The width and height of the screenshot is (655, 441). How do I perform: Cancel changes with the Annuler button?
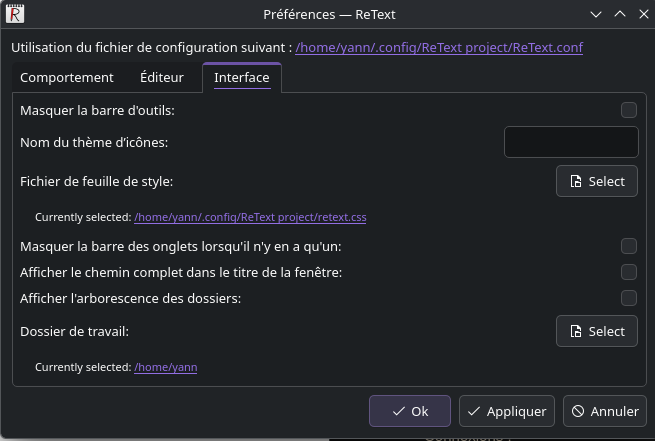click(604, 411)
